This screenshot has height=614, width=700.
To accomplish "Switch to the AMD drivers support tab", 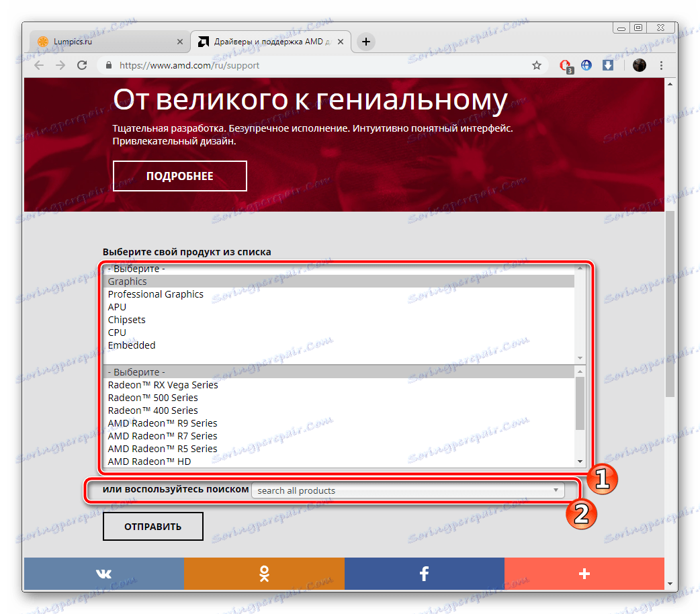I will click(262, 41).
